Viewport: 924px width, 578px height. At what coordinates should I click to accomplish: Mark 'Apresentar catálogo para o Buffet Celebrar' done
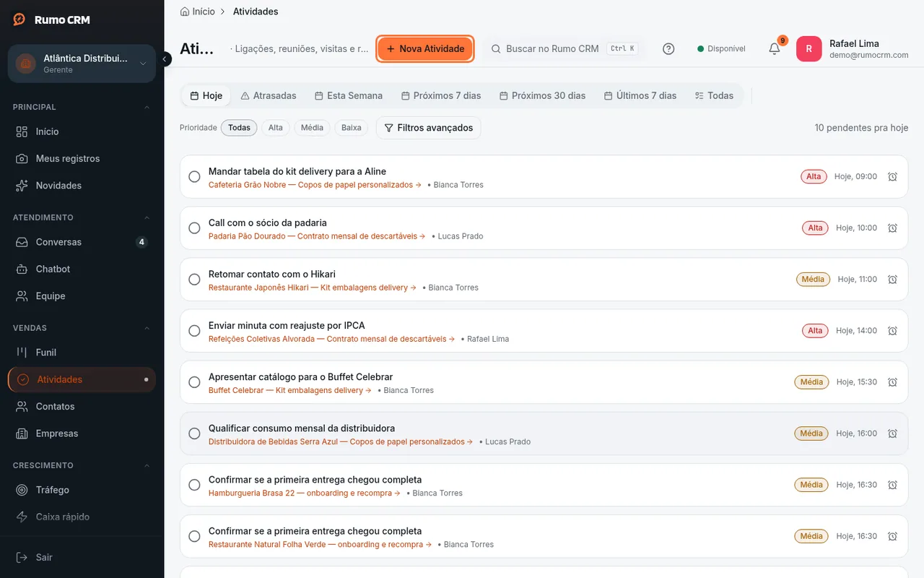(194, 382)
